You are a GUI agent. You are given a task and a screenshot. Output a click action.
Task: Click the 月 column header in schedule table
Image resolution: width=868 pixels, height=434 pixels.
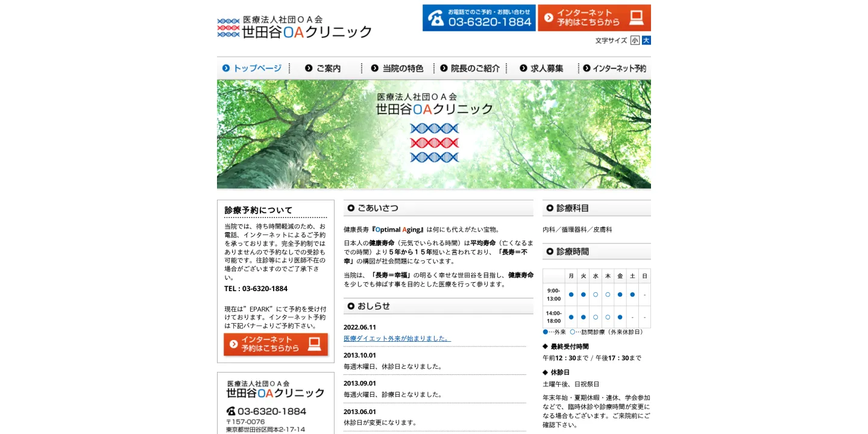571,276
